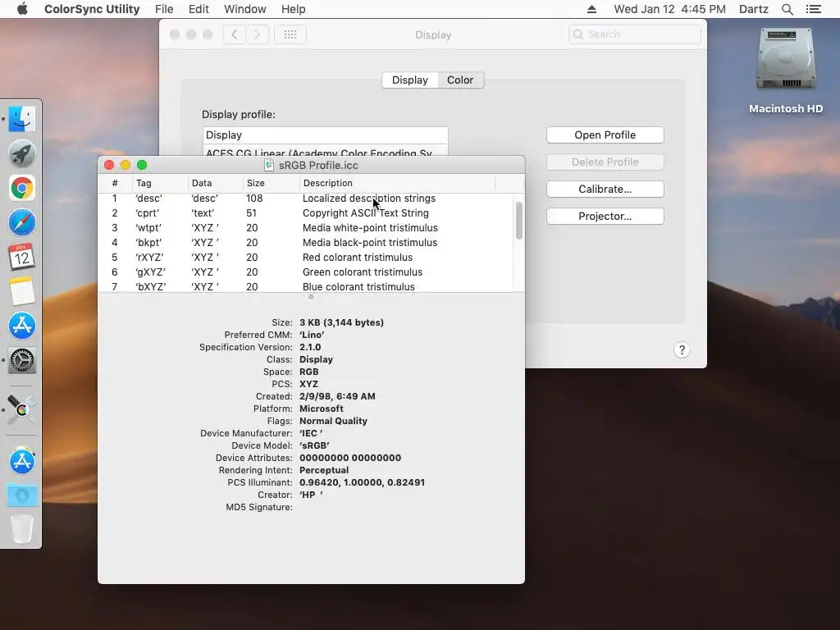840x630 pixels.
Task: Click the 3 KB (3,144 bytes) size value
Action: [341, 322]
